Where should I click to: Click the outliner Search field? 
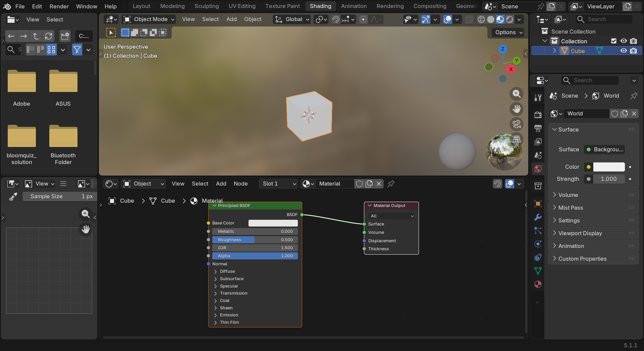604,19
